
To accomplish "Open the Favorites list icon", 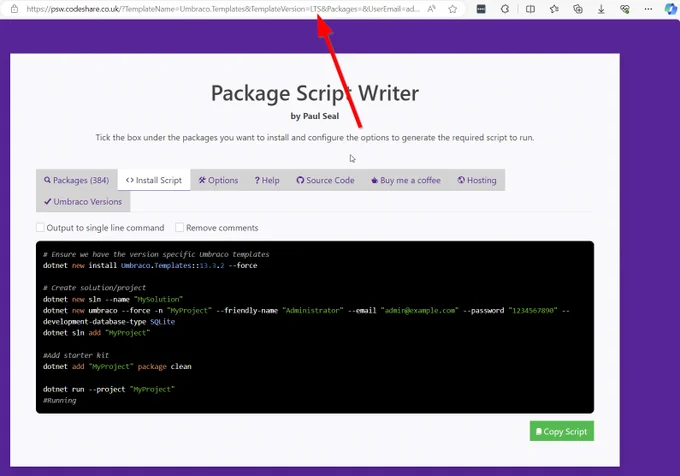I will coord(554,9).
